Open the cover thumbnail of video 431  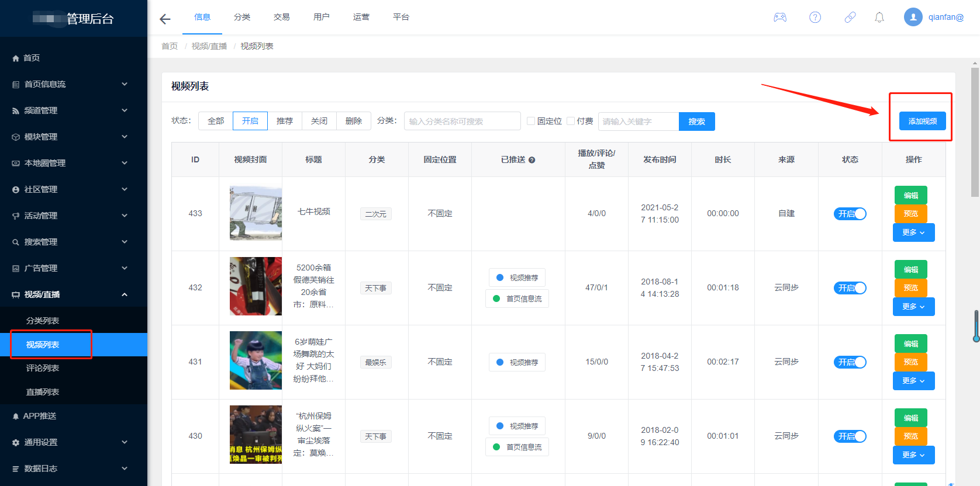(x=256, y=360)
